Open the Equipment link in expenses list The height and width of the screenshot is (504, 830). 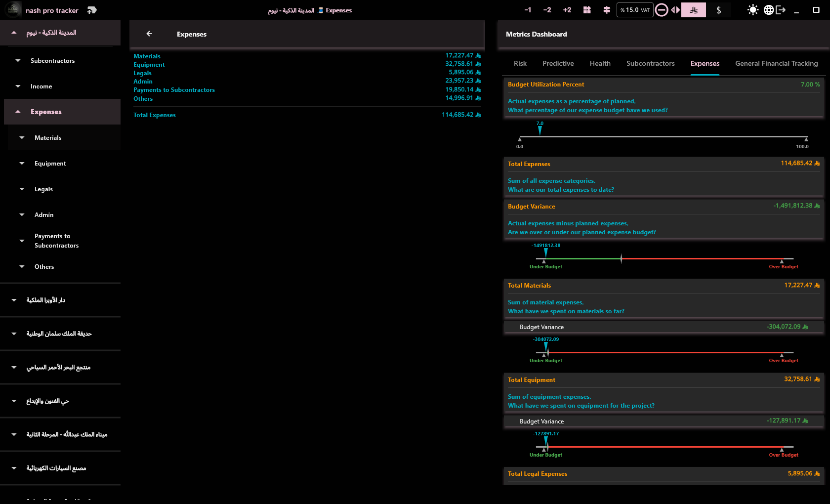point(149,65)
